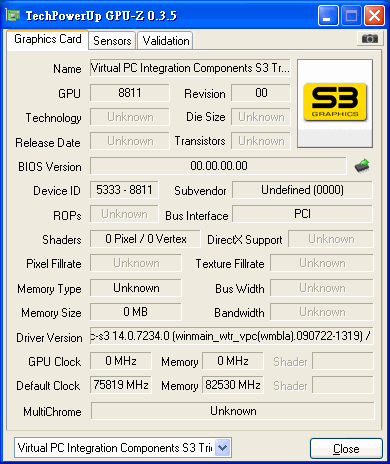
Task: Switch to the Sensors tab
Action: pyautogui.click(x=112, y=41)
